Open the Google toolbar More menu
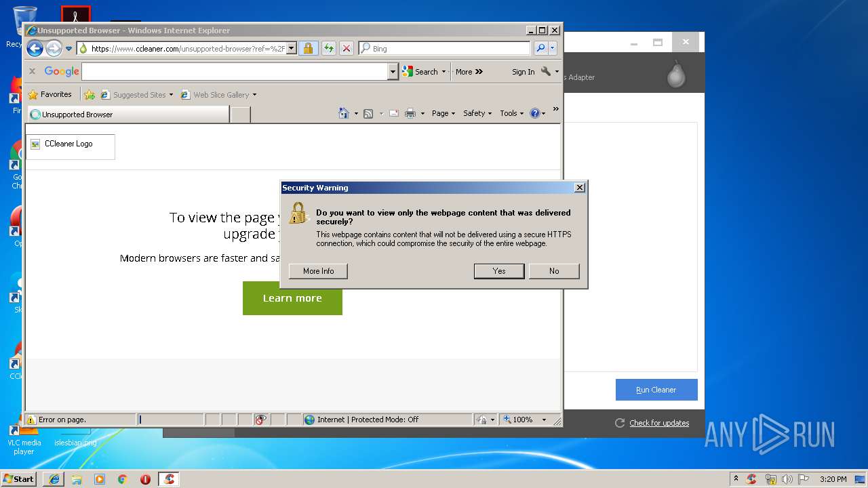 pyautogui.click(x=469, y=71)
